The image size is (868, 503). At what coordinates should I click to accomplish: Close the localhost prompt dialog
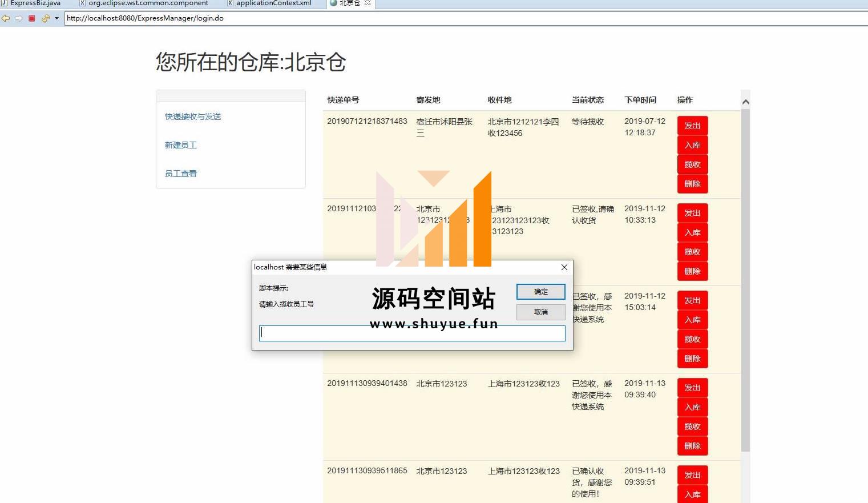click(564, 267)
